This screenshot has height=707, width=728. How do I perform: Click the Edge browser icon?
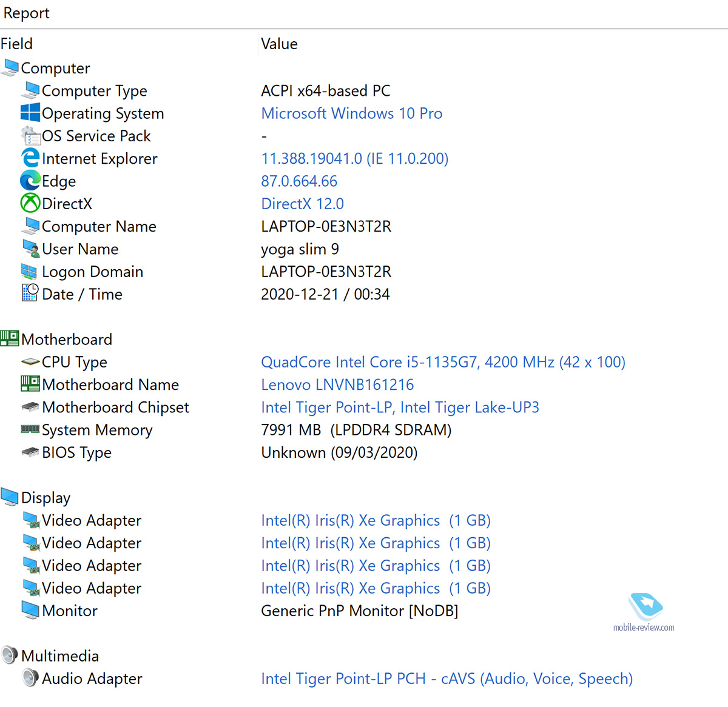30,181
